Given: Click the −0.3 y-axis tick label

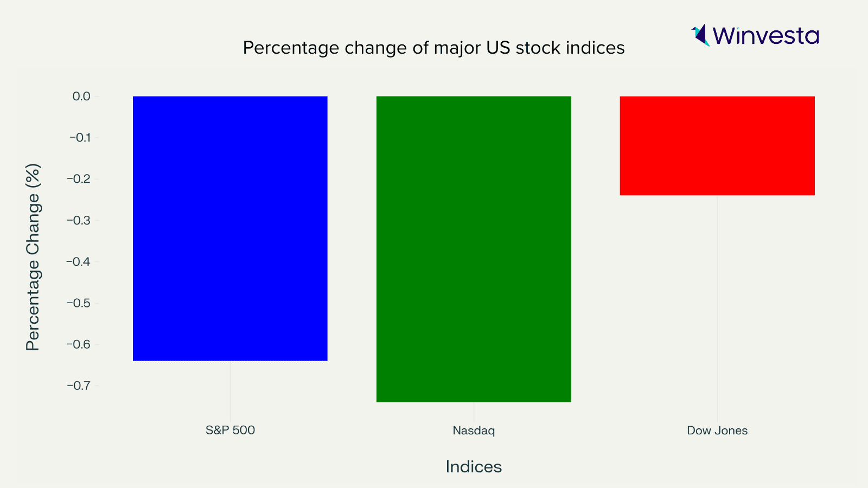Looking at the screenshot, I should pos(80,220).
